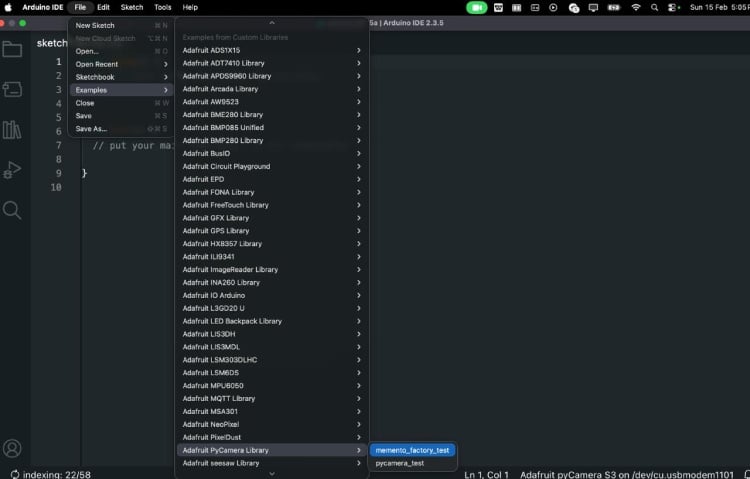
Task: Click the battery status icon
Action: pyautogui.click(x=614, y=7)
